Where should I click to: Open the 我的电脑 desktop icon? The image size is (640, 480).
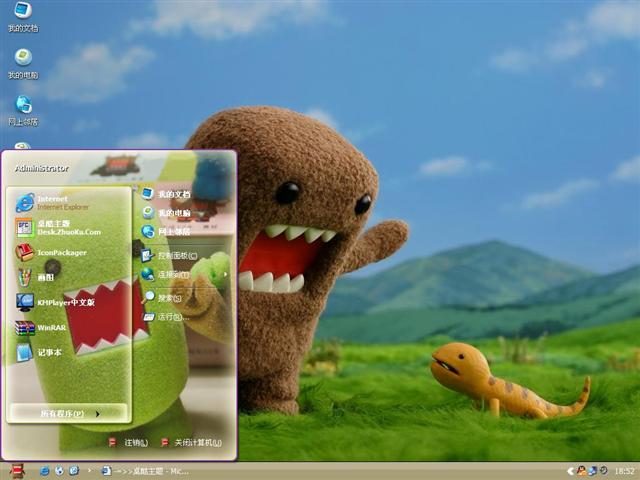(x=23, y=64)
